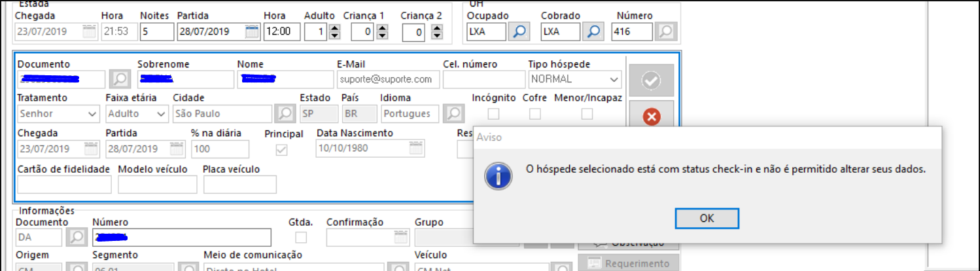Expand Tipo hóspede NORMAL dropdown

point(613,79)
